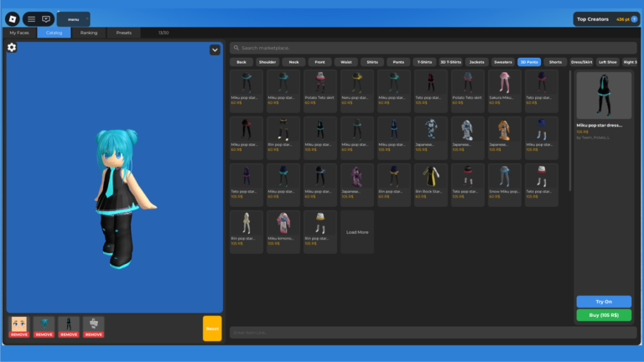Select the white-grey Japanese kimono item
This screenshot has width=644, height=362.
(x=467, y=138)
